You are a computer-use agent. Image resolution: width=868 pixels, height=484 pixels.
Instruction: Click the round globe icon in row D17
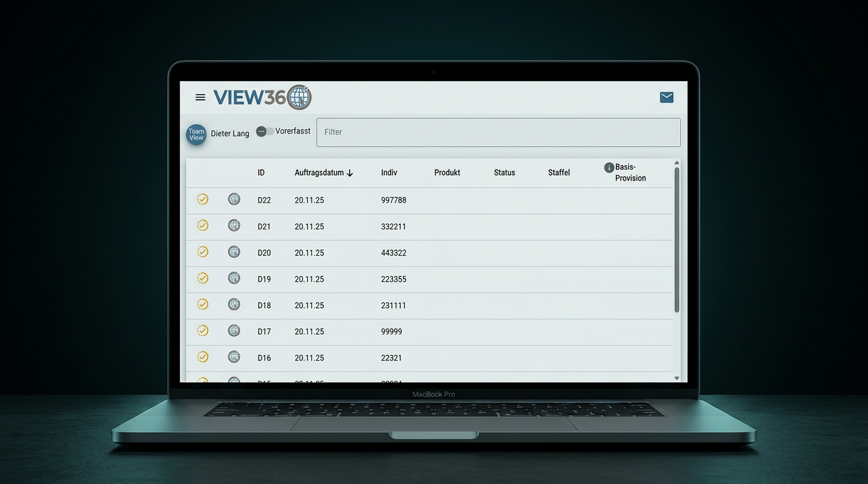(234, 330)
